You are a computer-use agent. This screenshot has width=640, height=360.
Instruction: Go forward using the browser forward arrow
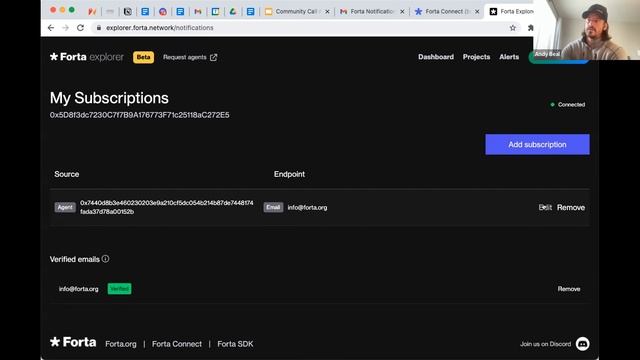coord(65,28)
